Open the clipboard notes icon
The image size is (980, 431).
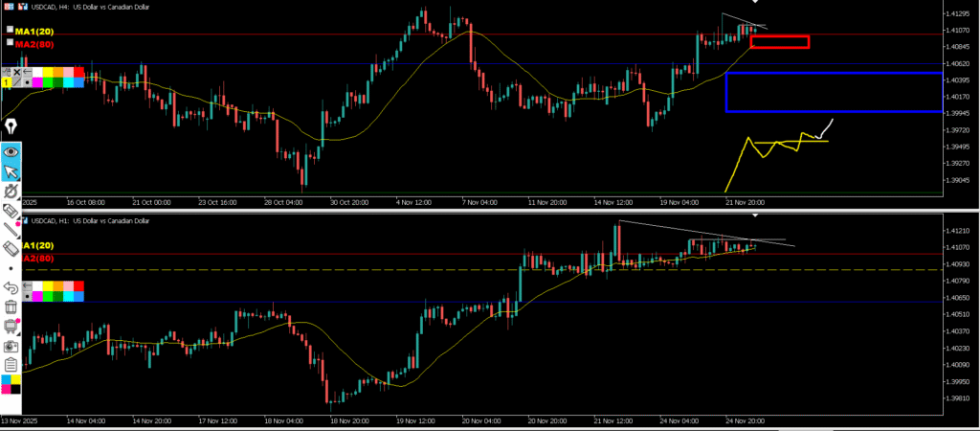11,364
